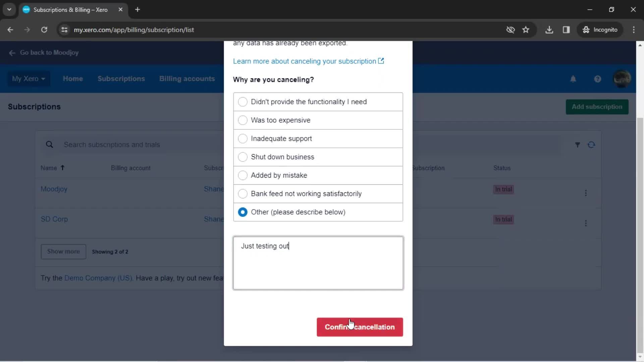The width and height of the screenshot is (644, 362).
Task: Select the "Was too expensive" reason
Action: coord(318,120)
